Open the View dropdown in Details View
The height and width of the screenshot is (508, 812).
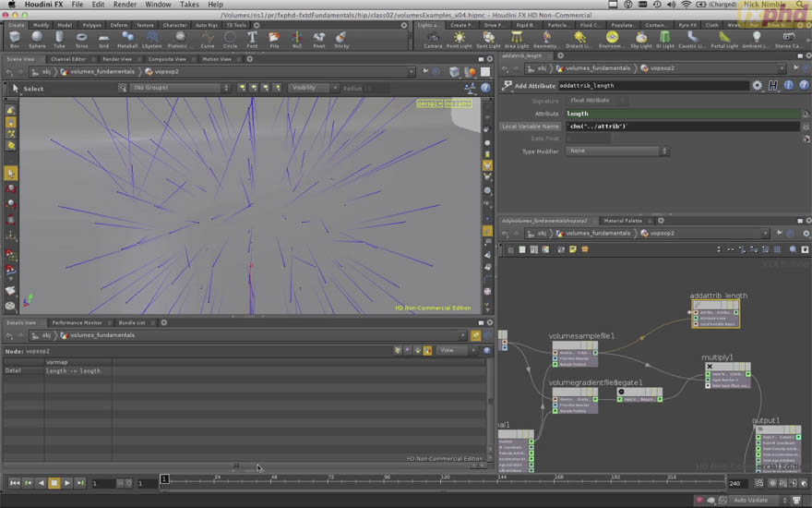[456, 351]
